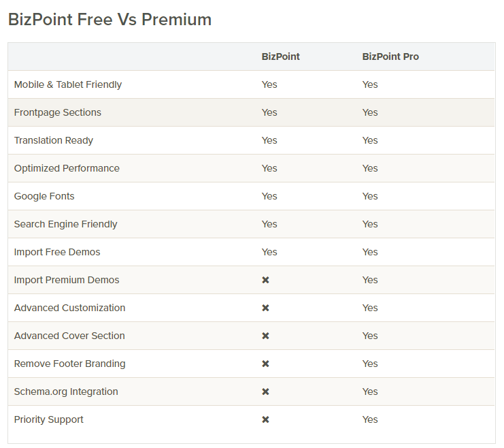The width and height of the screenshot is (504, 448).
Task: Select the Mobile & Tablet Friendly row label
Action: [68, 84]
